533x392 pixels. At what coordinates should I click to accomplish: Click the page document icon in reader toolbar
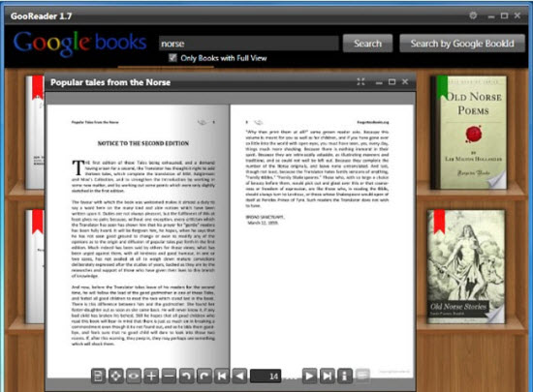pos(98,377)
